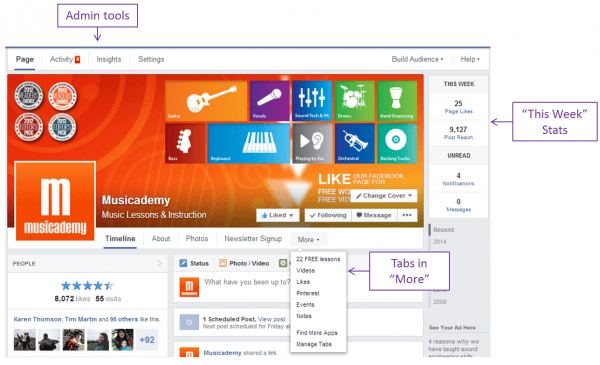Click the What have you been up to field
The width and height of the screenshot is (600, 365).
pyautogui.click(x=247, y=282)
